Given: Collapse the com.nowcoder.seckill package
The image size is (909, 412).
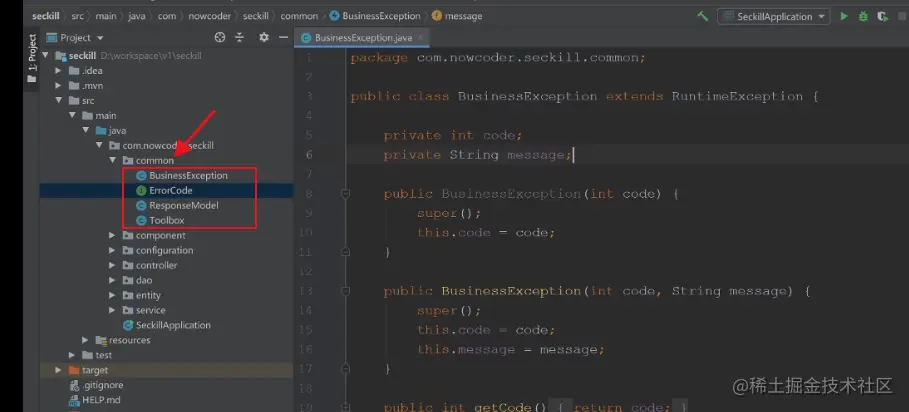Looking at the screenshot, I should 99,145.
